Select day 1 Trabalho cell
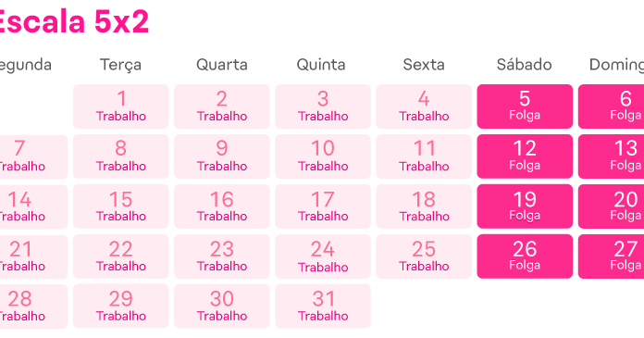The height and width of the screenshot is (338, 644). pos(120,106)
